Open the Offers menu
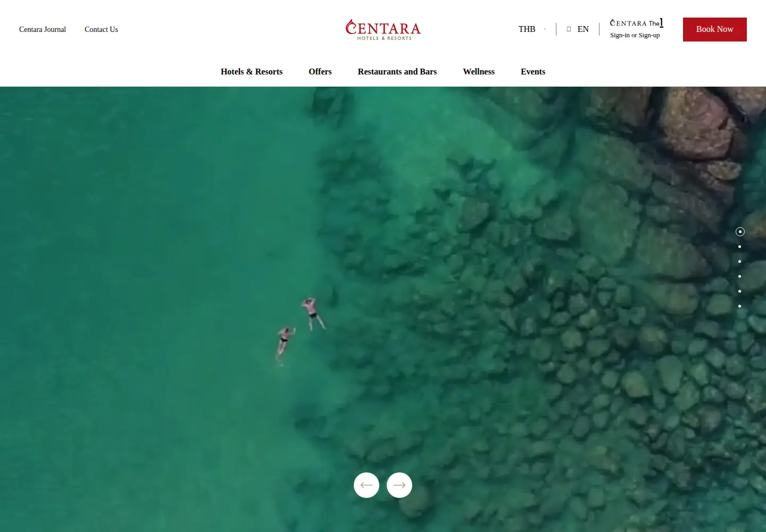Viewport: 766px width, 532px height. click(320, 71)
